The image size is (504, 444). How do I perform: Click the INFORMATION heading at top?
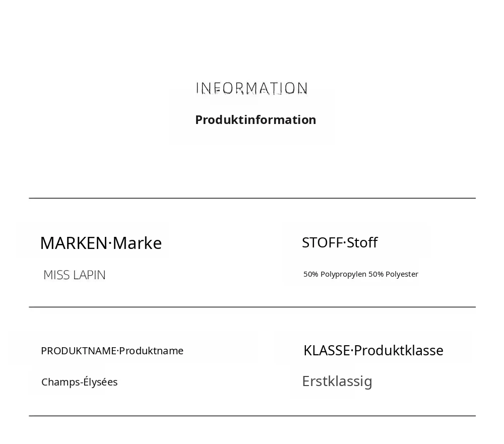coord(251,88)
